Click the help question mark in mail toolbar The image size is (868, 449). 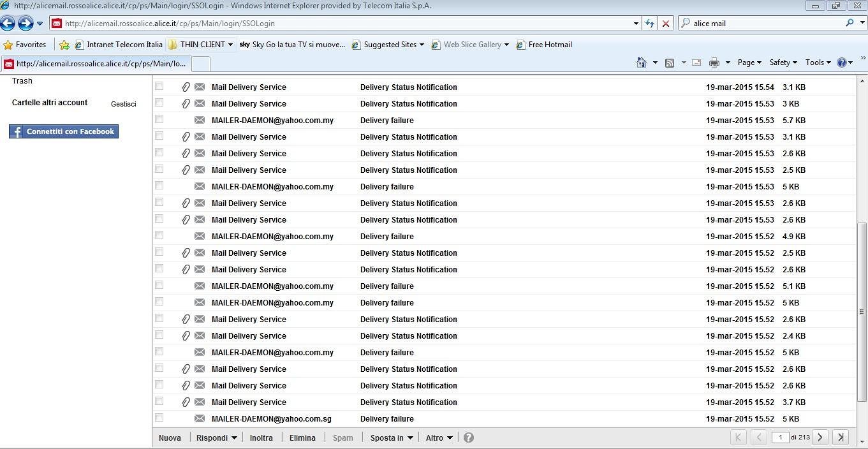469,438
